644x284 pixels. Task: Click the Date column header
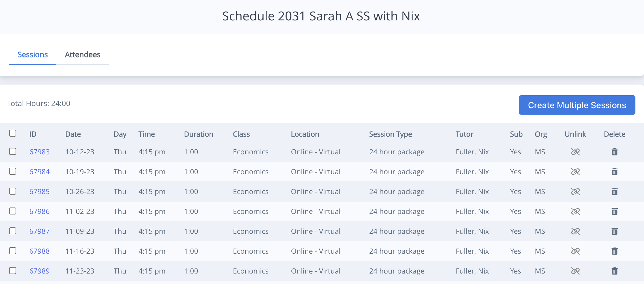pyautogui.click(x=73, y=134)
